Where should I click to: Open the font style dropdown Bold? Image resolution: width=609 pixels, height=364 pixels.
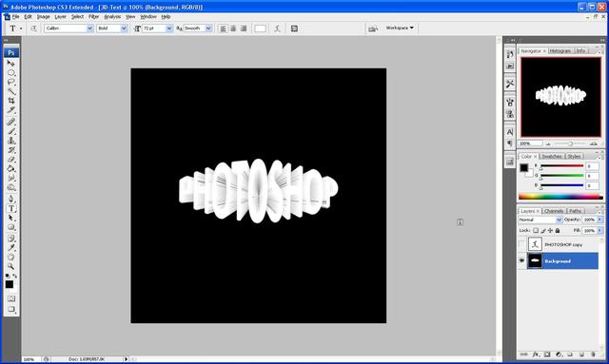112,29
